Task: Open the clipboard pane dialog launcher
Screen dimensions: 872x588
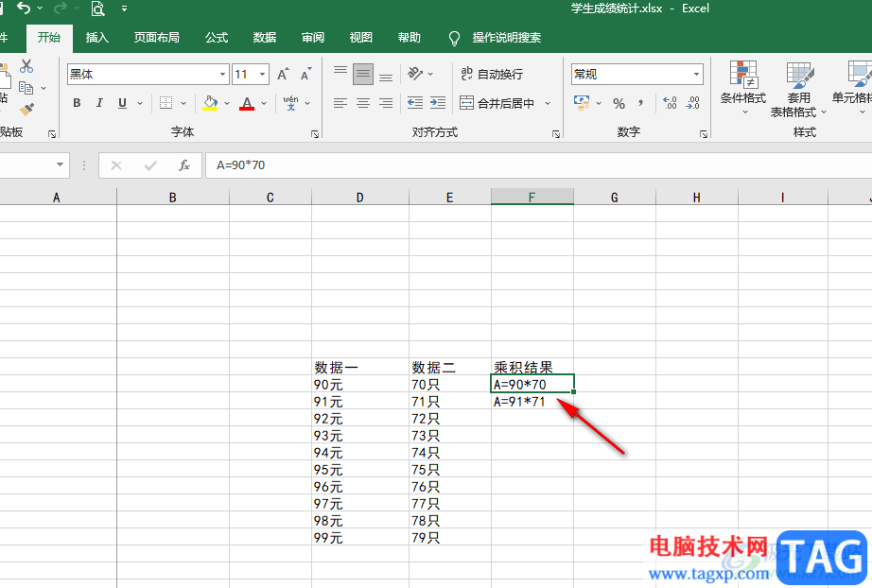Action: click(x=52, y=134)
